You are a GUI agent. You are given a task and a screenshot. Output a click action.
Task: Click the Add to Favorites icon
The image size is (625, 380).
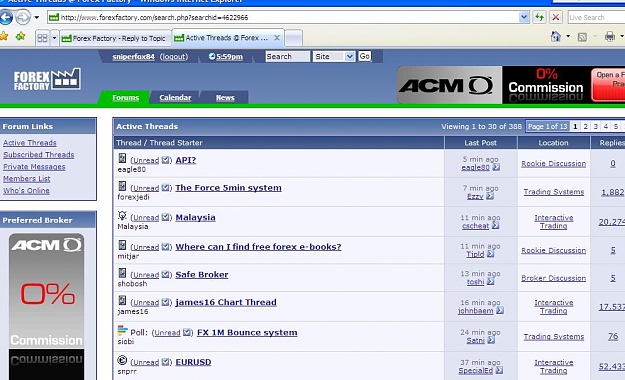(x=20, y=36)
